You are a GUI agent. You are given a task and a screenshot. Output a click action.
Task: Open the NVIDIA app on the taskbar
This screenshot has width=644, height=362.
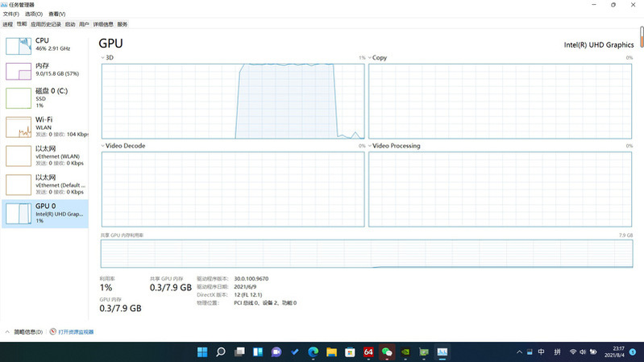pos(405,352)
